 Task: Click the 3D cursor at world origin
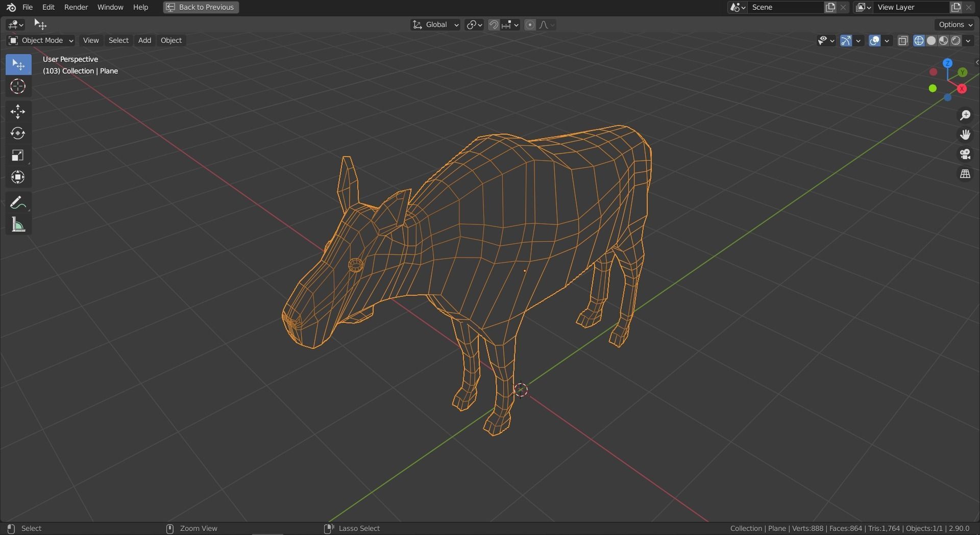(x=521, y=390)
